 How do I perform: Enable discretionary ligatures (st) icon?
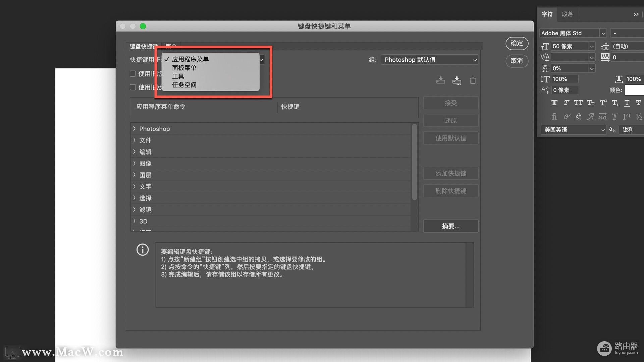[579, 117]
